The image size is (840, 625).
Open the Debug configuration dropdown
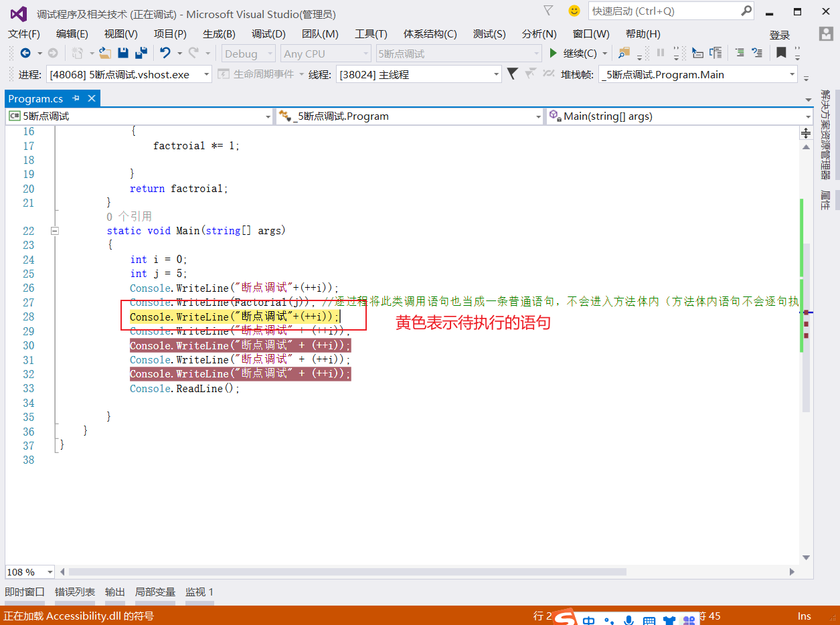coord(248,54)
